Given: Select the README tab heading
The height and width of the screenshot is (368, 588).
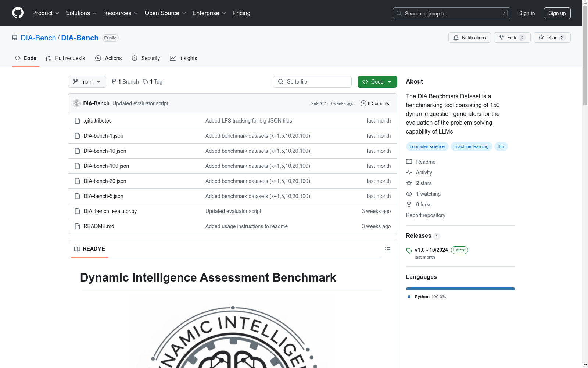Looking at the screenshot, I should (x=90, y=249).
